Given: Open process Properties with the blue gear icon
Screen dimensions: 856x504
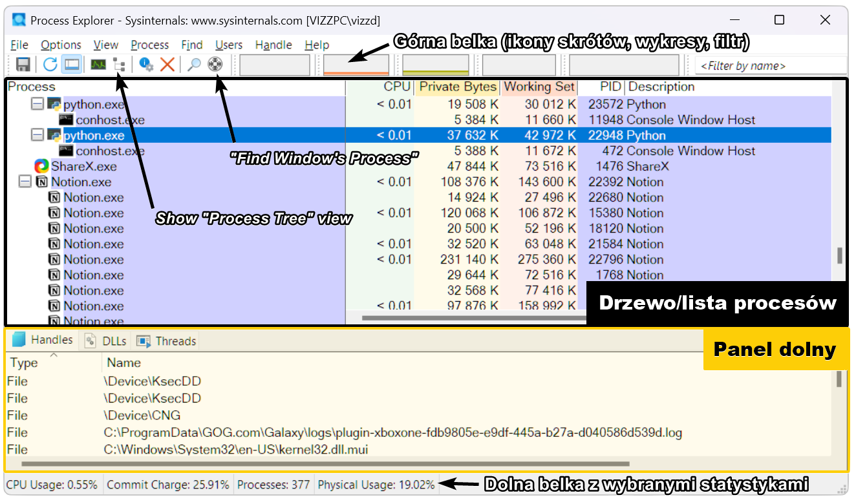Looking at the screenshot, I should tap(147, 65).
